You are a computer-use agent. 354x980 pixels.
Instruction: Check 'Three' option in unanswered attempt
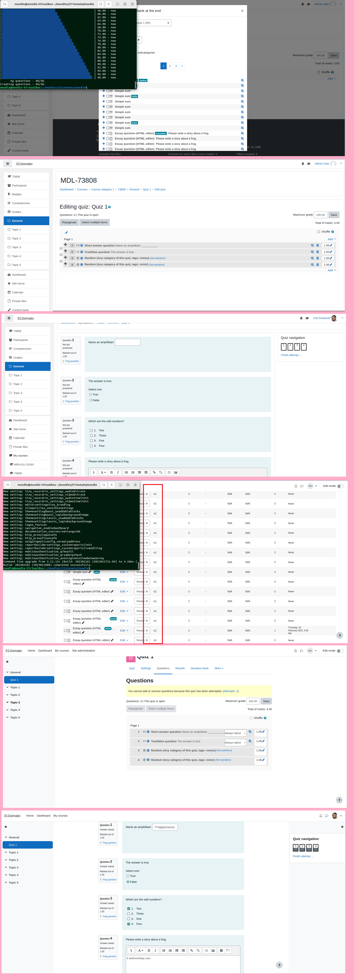coord(91,436)
